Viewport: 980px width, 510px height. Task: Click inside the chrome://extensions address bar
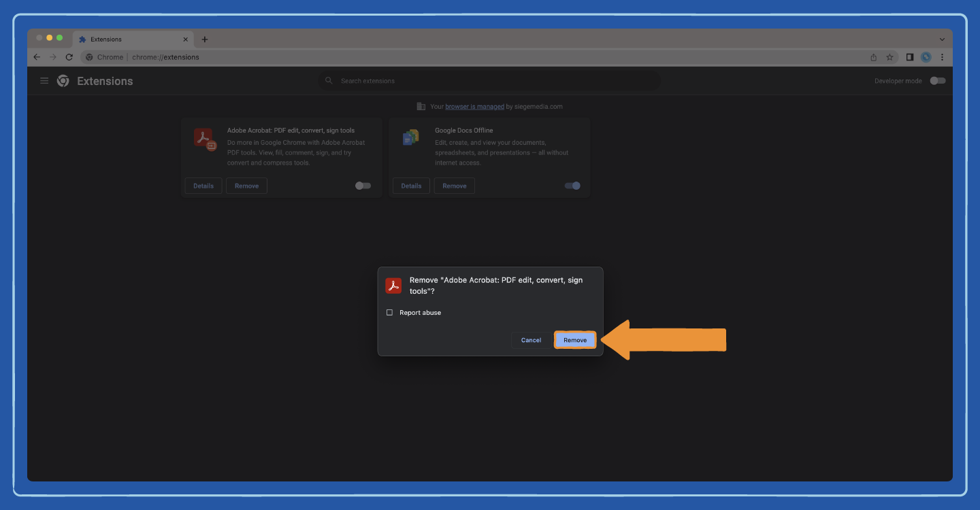pos(165,57)
